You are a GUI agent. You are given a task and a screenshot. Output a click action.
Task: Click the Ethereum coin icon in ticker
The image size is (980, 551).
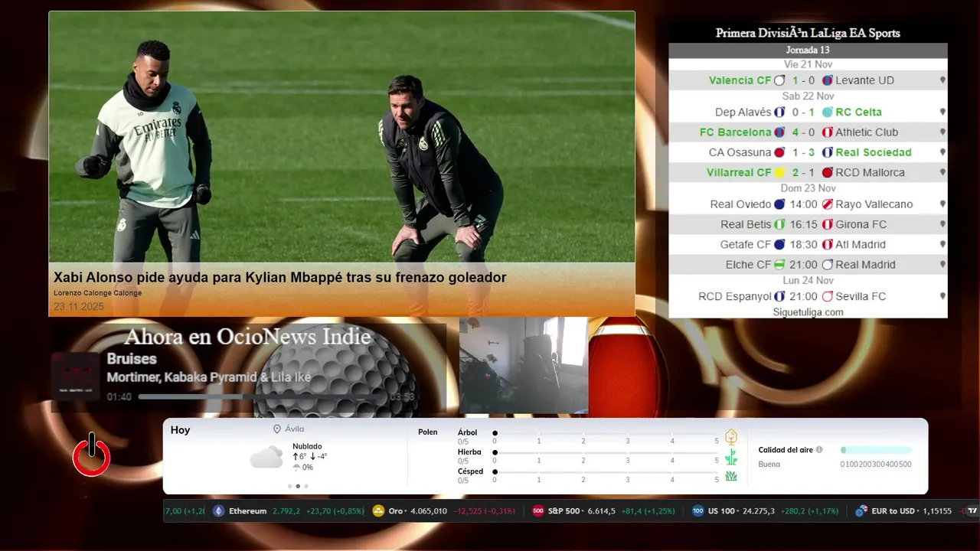[x=219, y=511]
